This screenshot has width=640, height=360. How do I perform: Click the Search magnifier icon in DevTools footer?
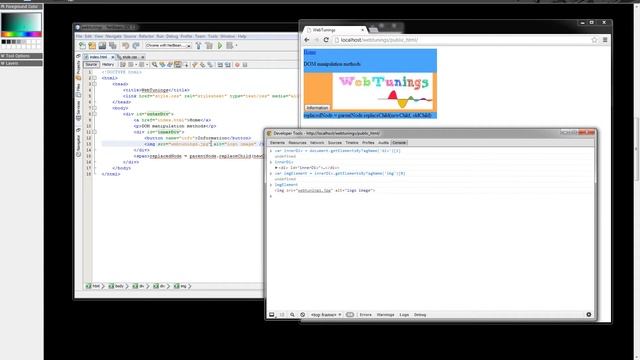point(292,315)
